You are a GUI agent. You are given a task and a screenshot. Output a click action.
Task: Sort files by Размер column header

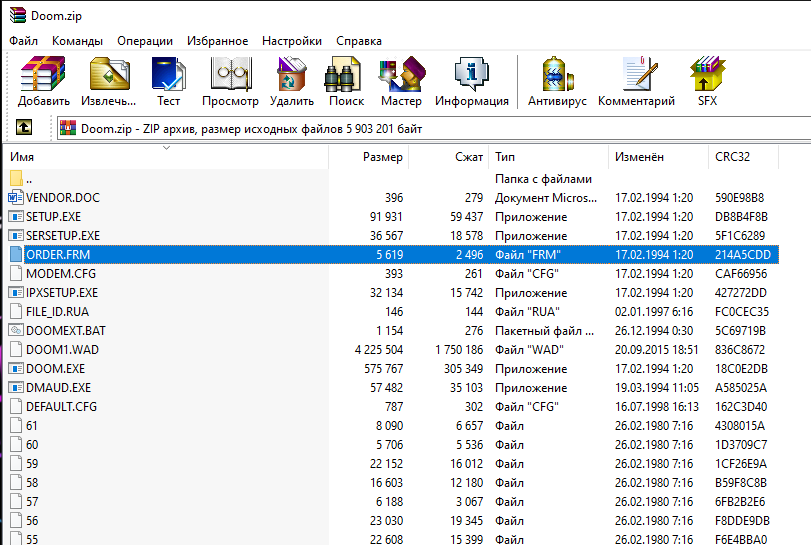382,157
